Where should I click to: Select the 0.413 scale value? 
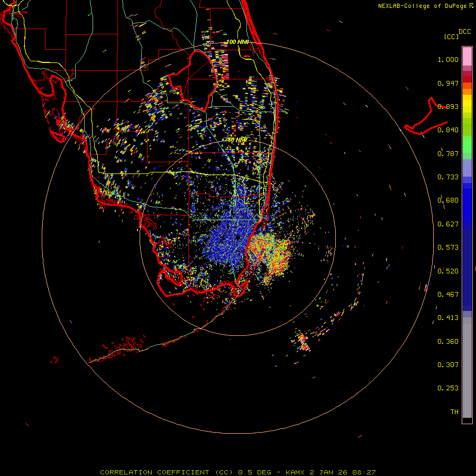coord(448,318)
